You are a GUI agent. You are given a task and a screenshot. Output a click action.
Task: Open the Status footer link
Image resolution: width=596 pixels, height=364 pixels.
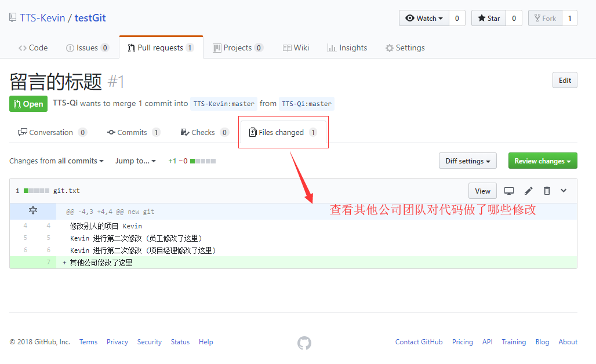(180, 342)
